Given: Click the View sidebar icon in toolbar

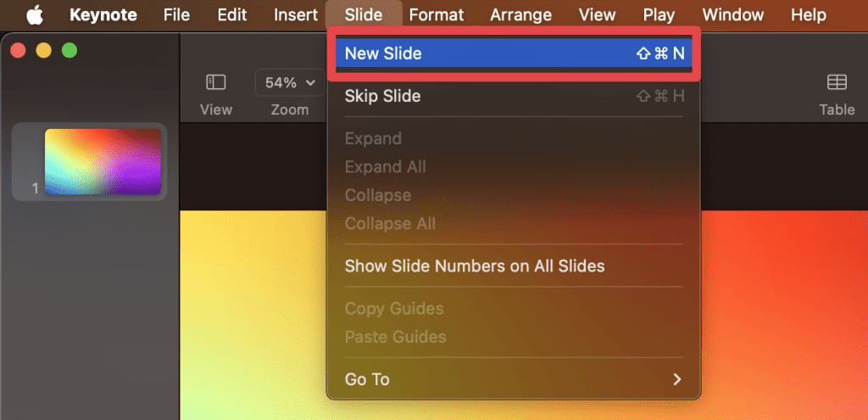Looking at the screenshot, I should (216, 82).
